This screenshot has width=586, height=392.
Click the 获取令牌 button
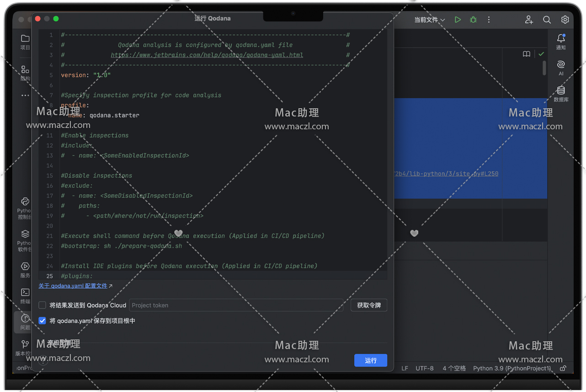click(368, 305)
